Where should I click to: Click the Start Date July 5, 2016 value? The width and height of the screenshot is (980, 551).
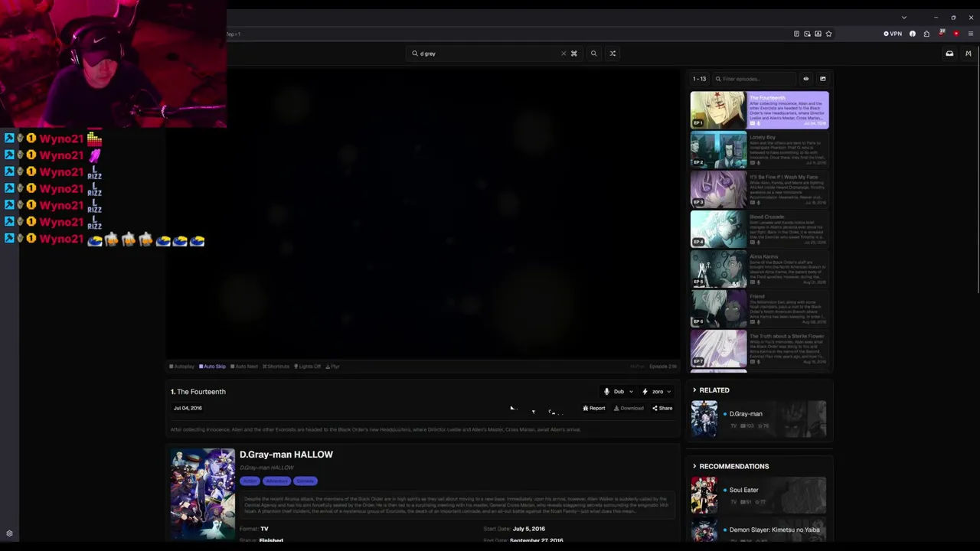(x=529, y=529)
